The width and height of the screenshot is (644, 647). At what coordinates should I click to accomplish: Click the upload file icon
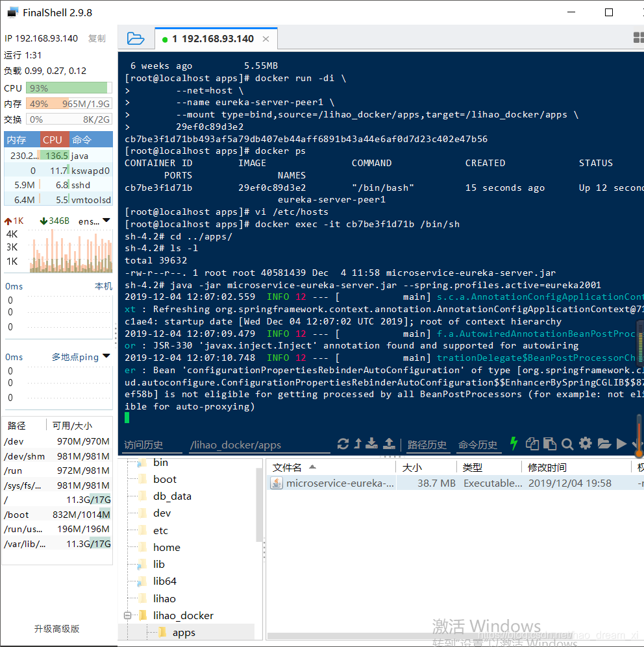click(389, 444)
